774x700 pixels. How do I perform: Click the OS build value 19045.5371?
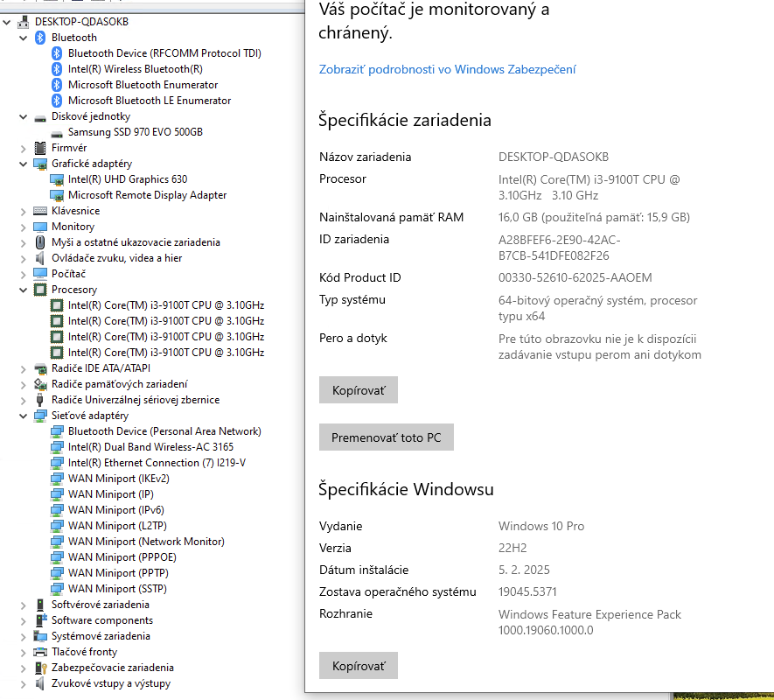527,591
